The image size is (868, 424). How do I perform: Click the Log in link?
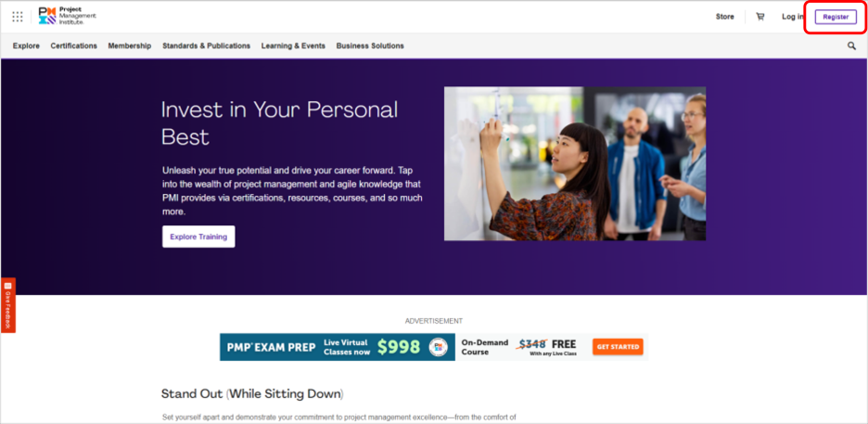(x=792, y=17)
